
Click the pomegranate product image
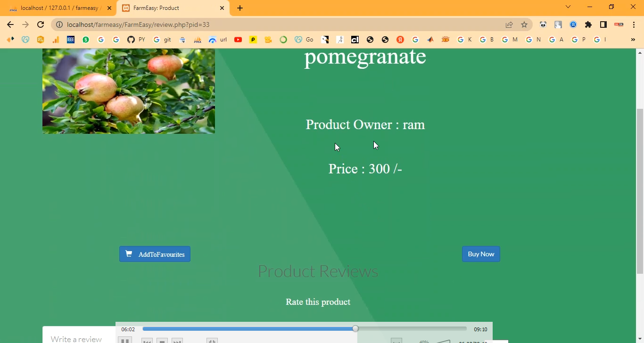(x=129, y=90)
